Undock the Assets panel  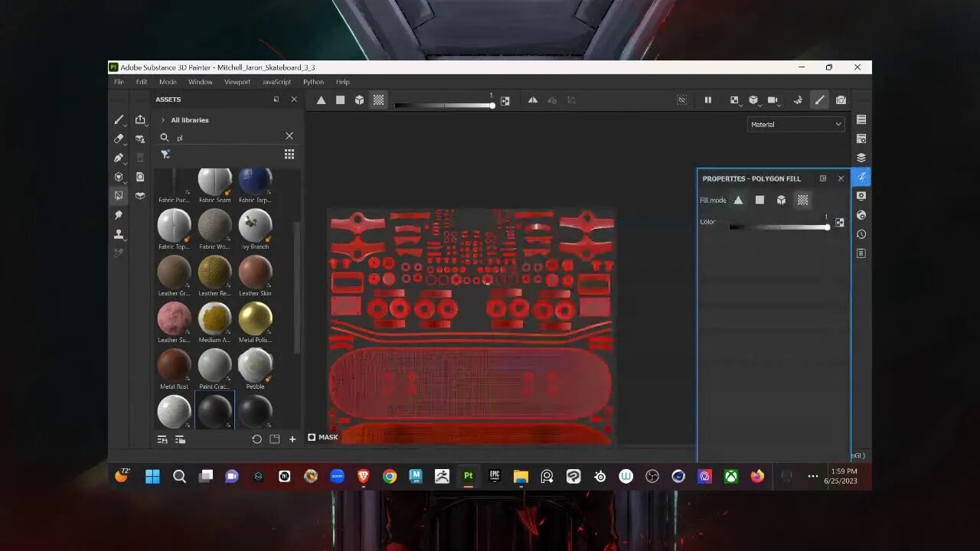point(276,99)
